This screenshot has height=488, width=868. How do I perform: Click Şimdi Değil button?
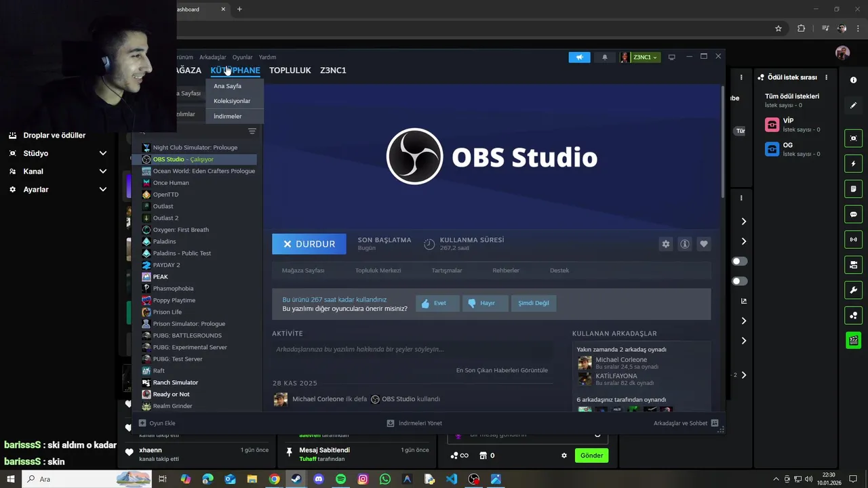click(x=534, y=303)
